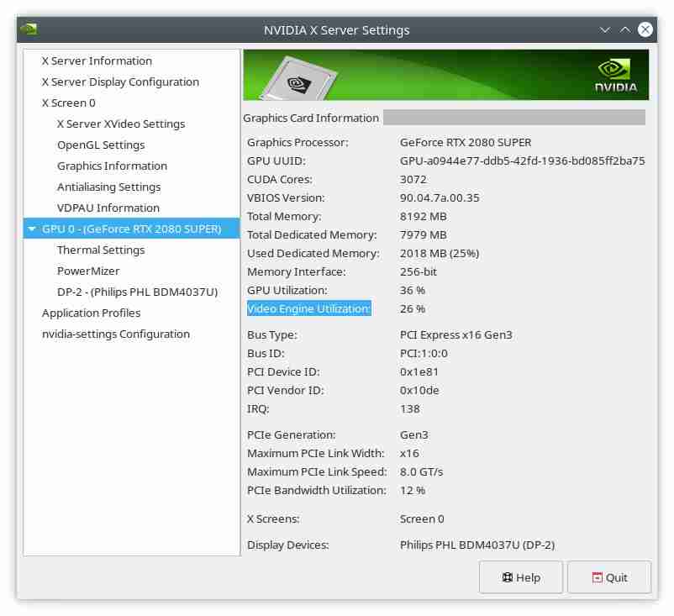
Task: Click the IRQ value 138
Action: (x=409, y=409)
